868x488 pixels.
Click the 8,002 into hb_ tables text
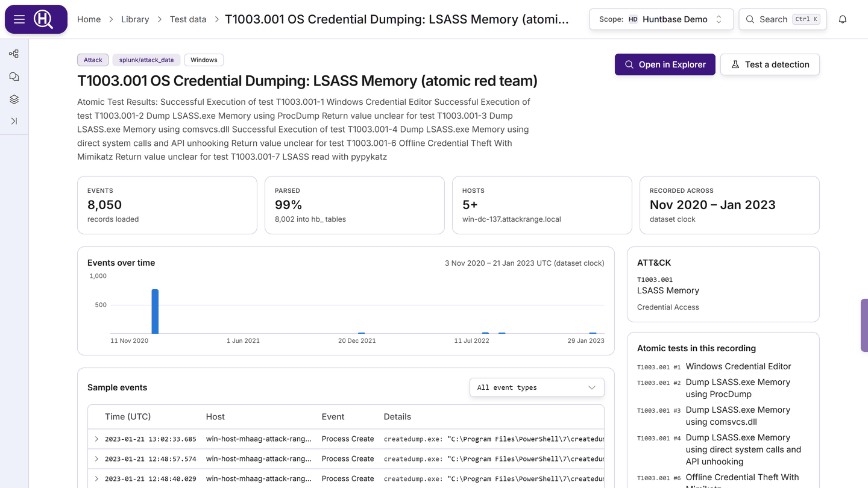pos(310,219)
